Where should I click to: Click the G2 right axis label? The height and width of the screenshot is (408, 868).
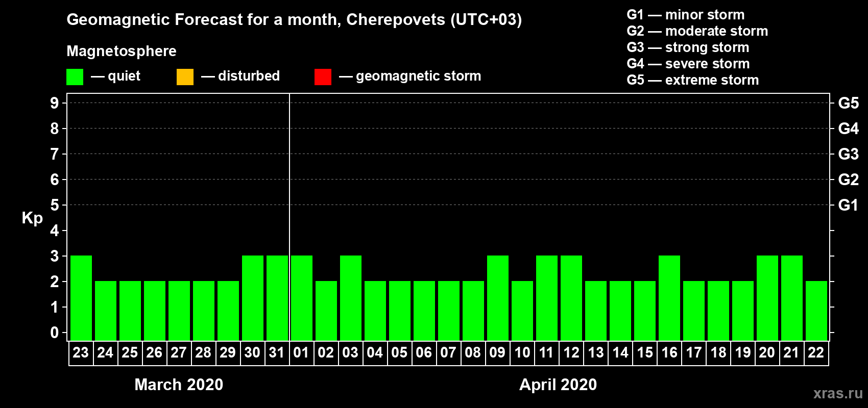tap(849, 180)
